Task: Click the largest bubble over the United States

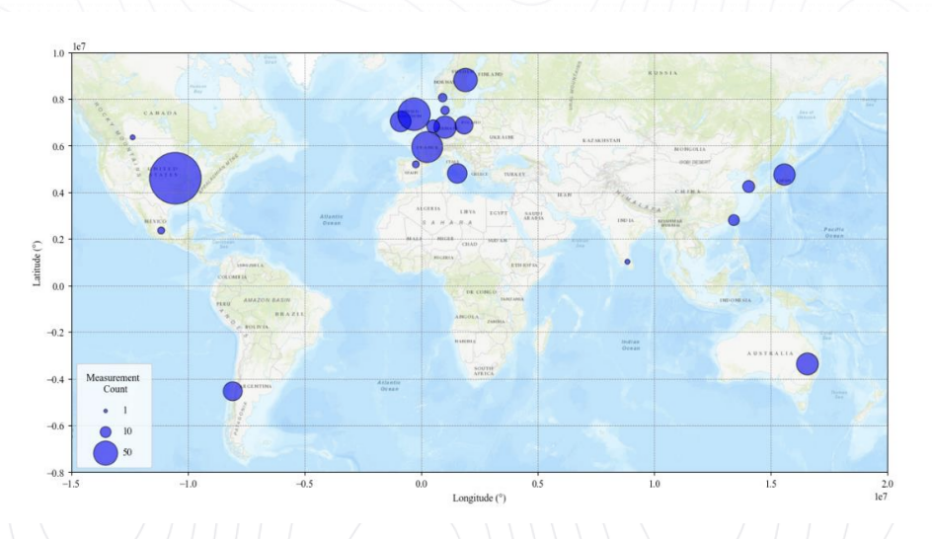Action: [x=176, y=179]
